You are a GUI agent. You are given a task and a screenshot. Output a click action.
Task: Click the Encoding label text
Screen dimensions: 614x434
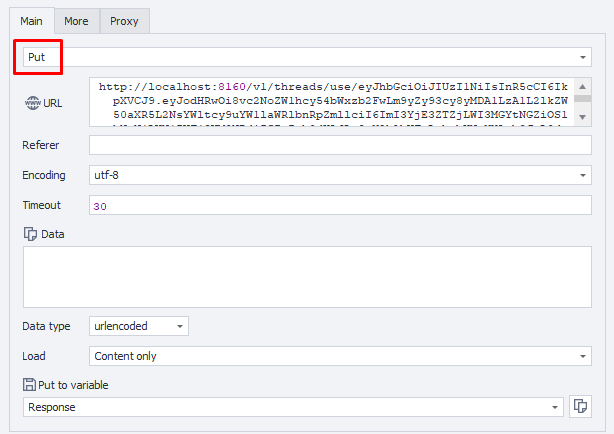pos(44,175)
